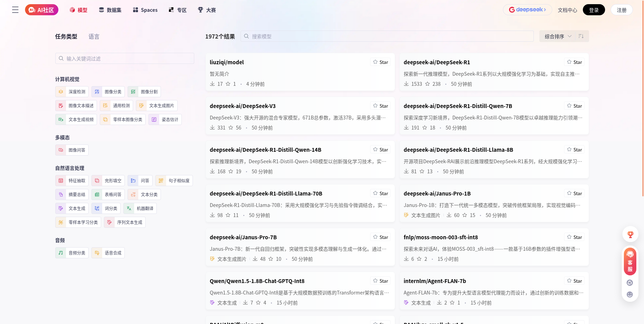
Task: Select 图像分类 task filter
Action: (x=108, y=92)
